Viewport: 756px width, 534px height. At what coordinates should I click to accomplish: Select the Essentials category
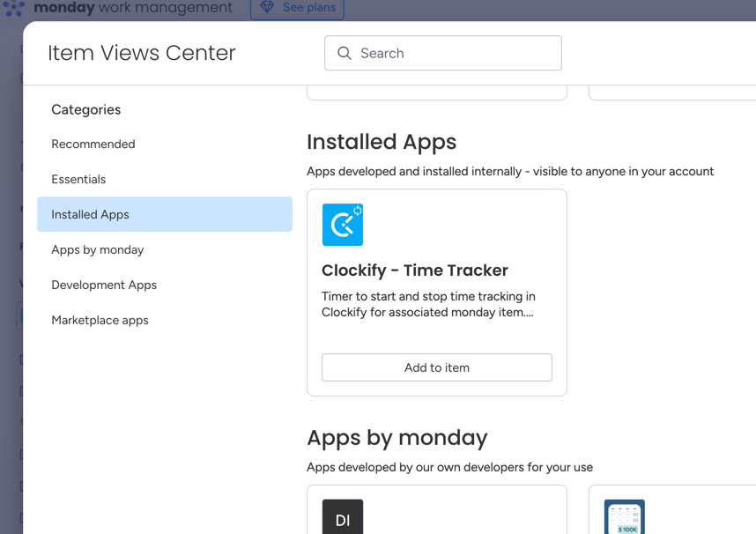(165, 179)
